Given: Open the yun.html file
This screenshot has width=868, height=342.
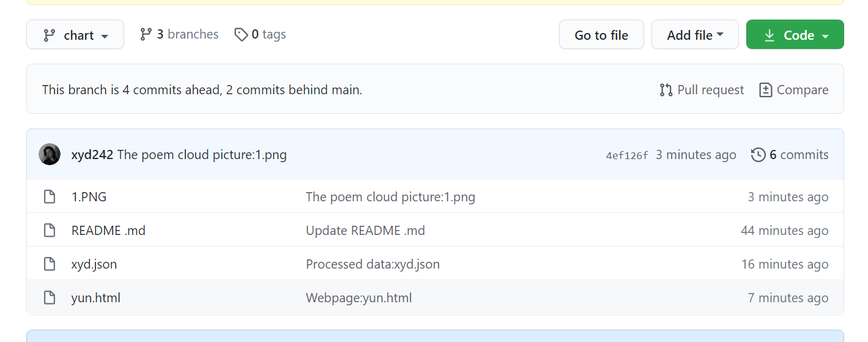Looking at the screenshot, I should 96,298.
